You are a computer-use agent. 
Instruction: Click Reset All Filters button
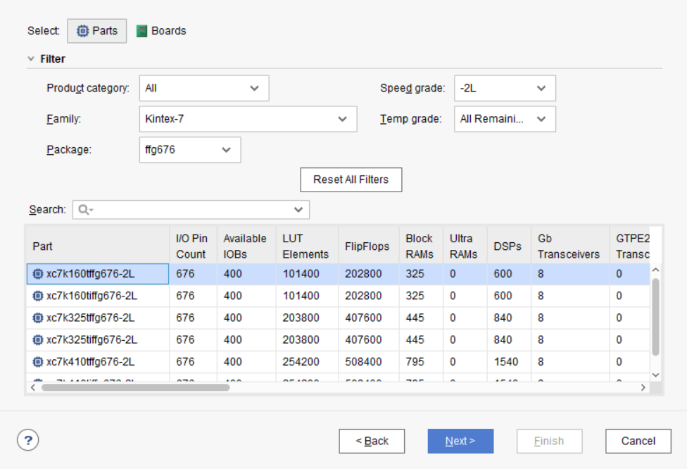[x=351, y=180]
